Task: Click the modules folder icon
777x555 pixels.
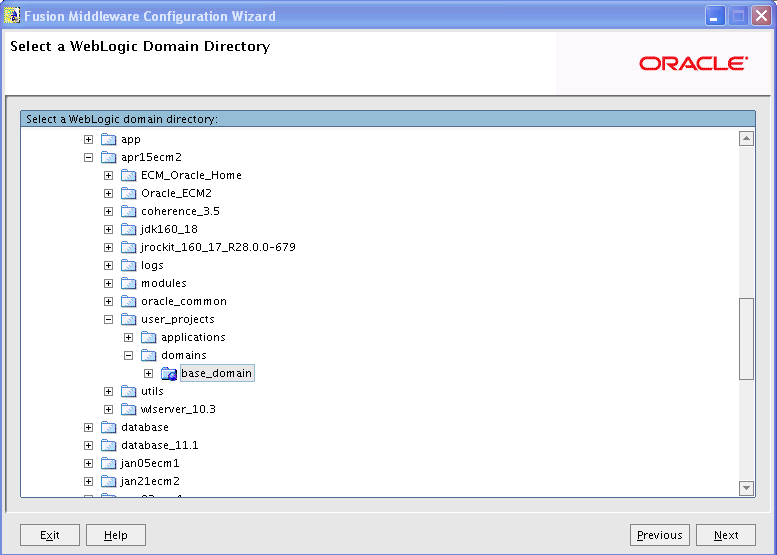Action: [x=128, y=283]
